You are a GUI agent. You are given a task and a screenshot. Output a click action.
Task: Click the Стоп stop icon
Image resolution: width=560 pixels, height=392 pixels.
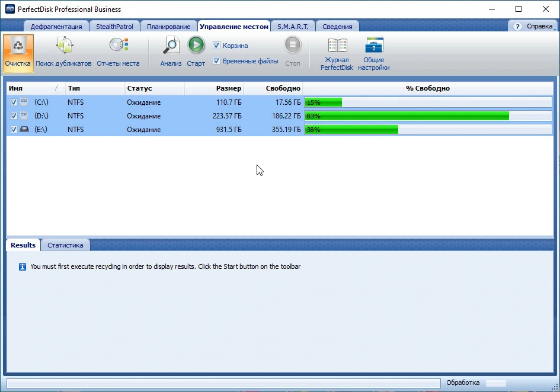(293, 45)
